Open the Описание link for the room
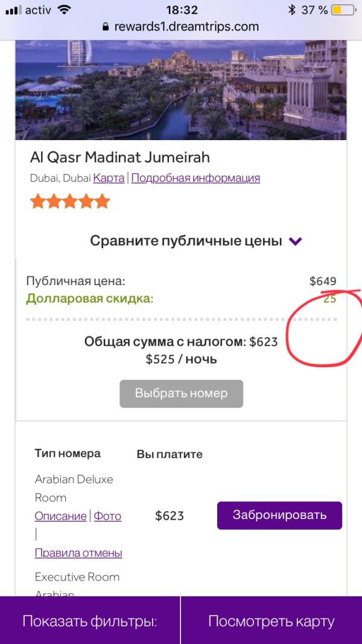This screenshot has width=362, height=644. coord(60,517)
